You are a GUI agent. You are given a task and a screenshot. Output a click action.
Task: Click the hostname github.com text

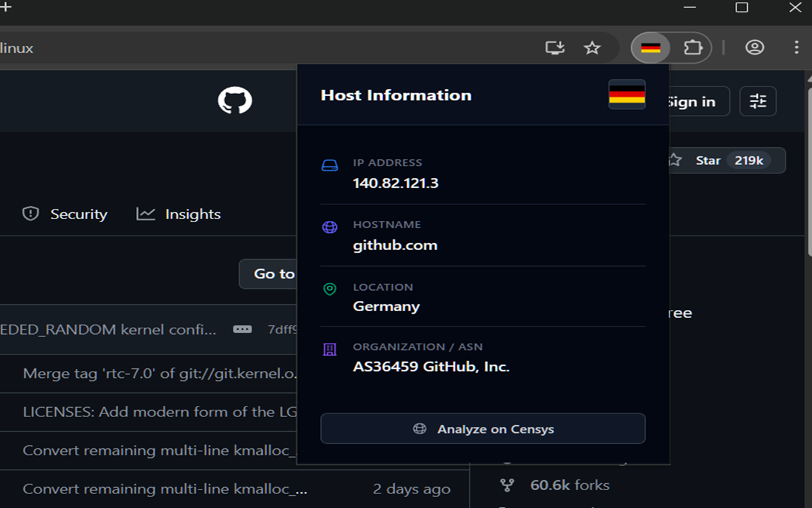pos(395,246)
